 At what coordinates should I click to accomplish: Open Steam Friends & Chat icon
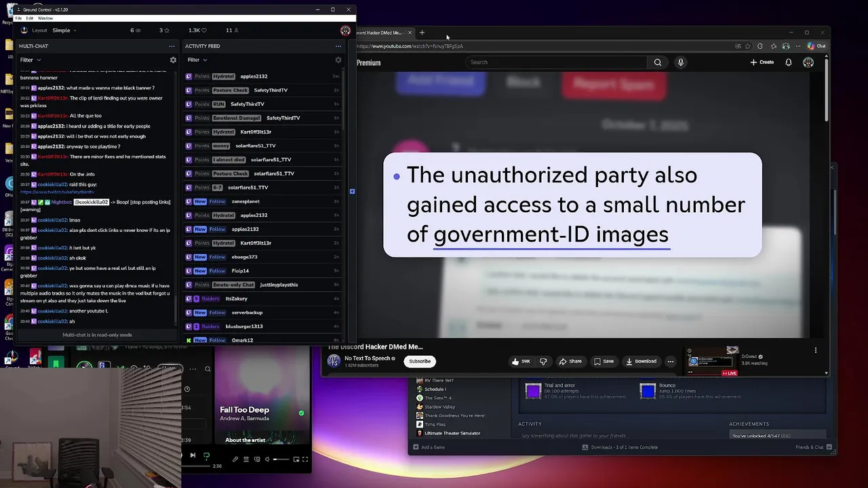coord(829,447)
